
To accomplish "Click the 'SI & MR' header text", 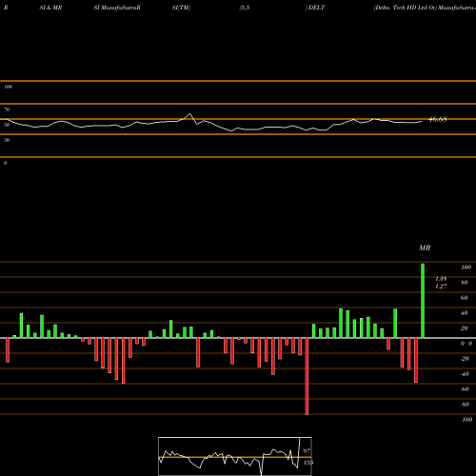I will (50, 8).
